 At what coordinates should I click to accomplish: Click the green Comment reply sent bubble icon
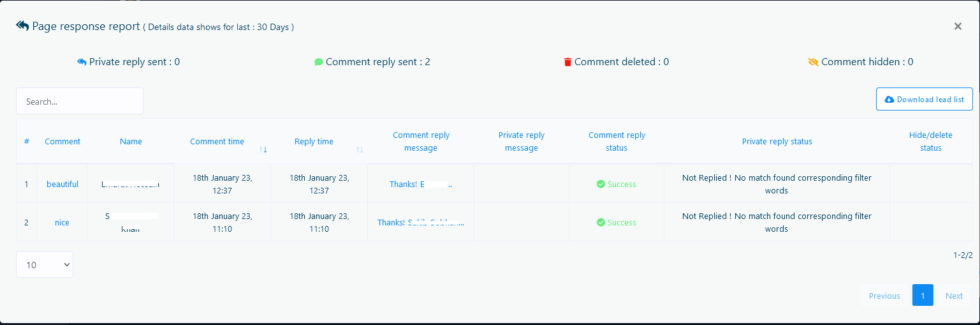(x=319, y=62)
